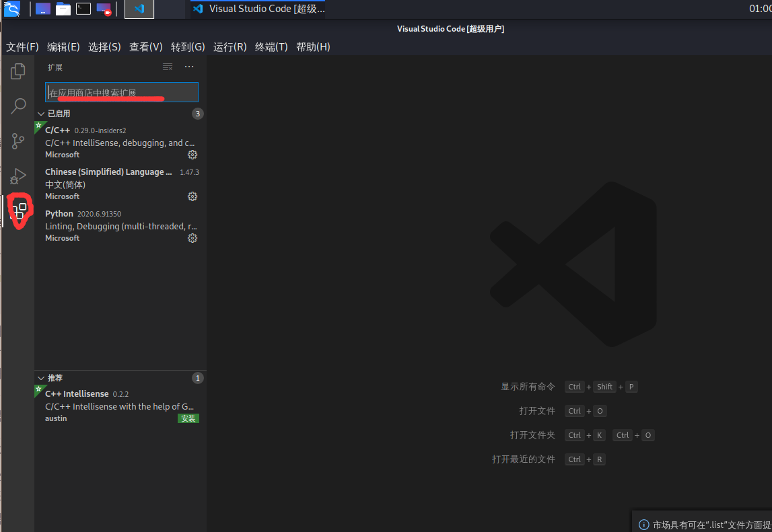Open manage gear for Chinese Language pack
Image resolution: width=772 pixels, height=532 pixels.
point(192,197)
